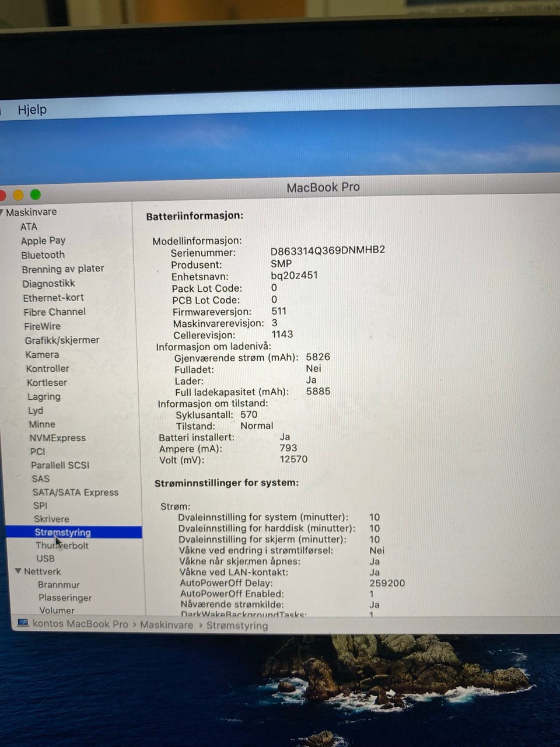Select Grafikk/skjermer in the sidebar
Viewport: 560px width, 747px height.
[x=62, y=340]
